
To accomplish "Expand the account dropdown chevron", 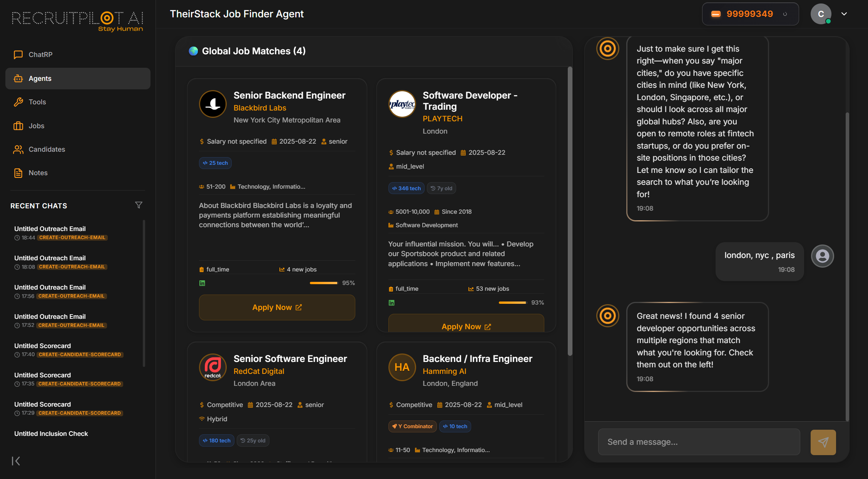I will point(844,14).
